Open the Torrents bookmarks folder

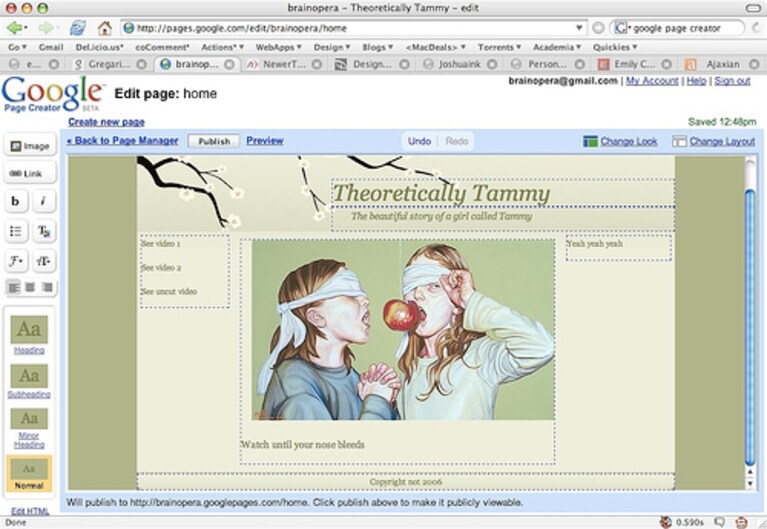499,47
